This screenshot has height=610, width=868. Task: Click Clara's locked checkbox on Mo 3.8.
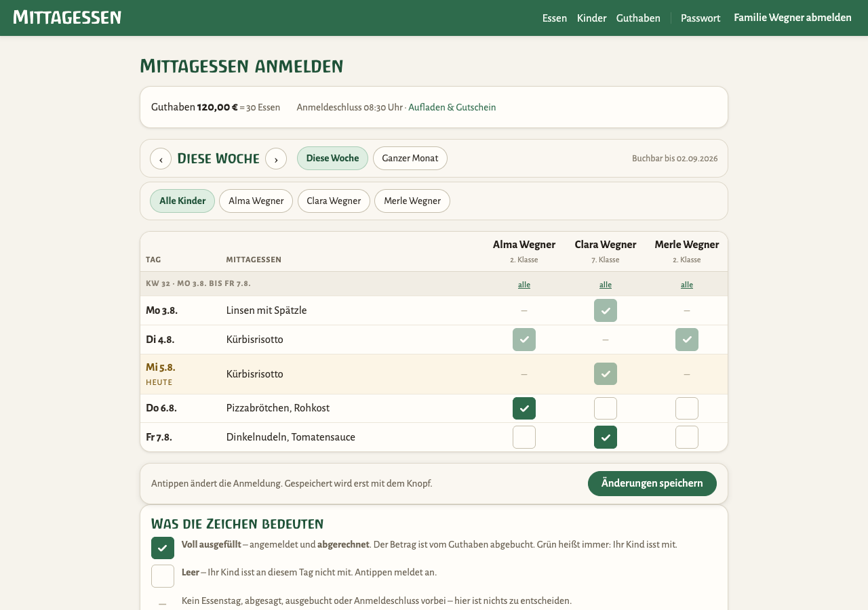[606, 310]
